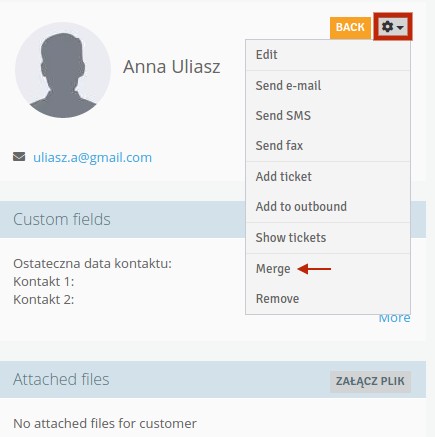Select Add to outbound option

328,207
